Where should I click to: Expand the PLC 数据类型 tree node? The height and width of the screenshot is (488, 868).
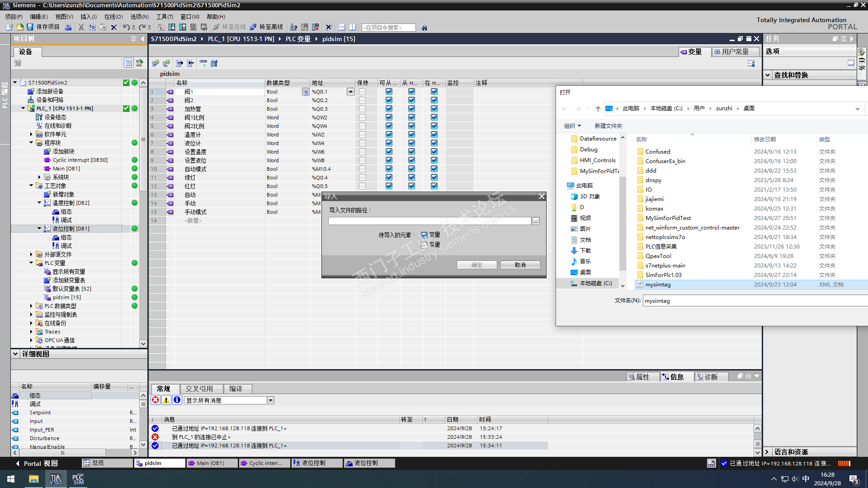31,306
